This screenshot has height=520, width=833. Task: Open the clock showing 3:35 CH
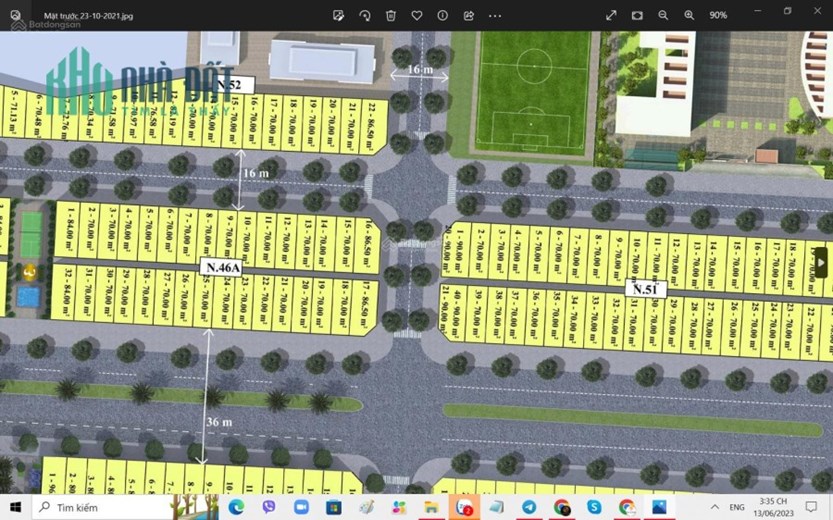click(776, 507)
